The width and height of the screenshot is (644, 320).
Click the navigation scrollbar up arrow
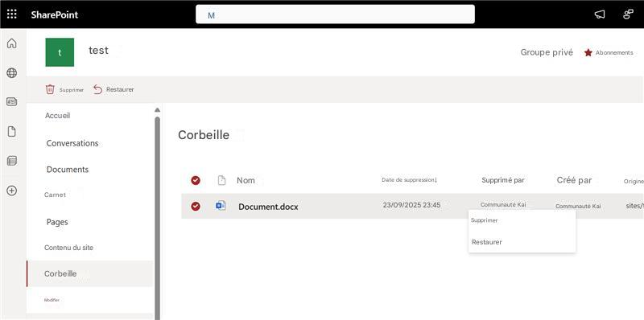[157, 109]
